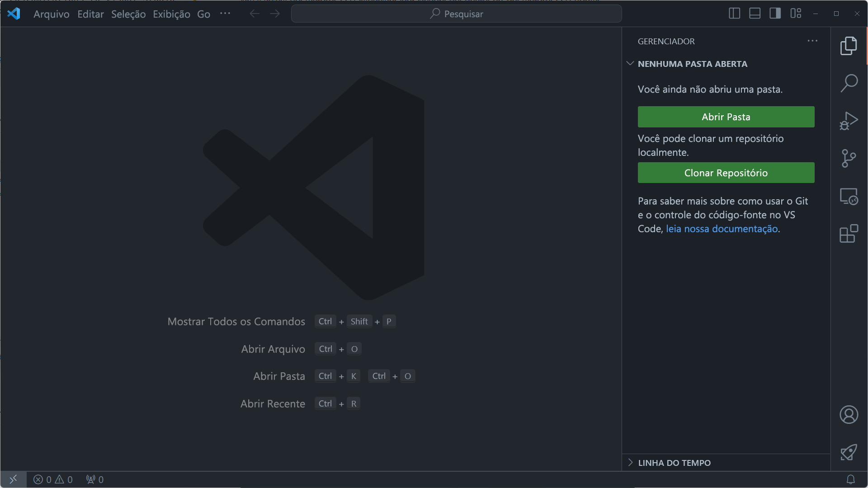This screenshot has width=868, height=488.
Task: Collapse the NENHUMA PASTA ABERTA section
Action: tap(630, 63)
